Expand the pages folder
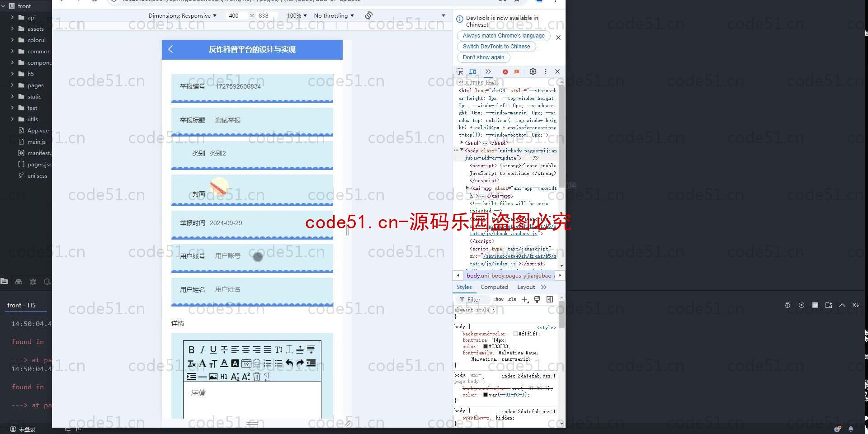 [12, 85]
